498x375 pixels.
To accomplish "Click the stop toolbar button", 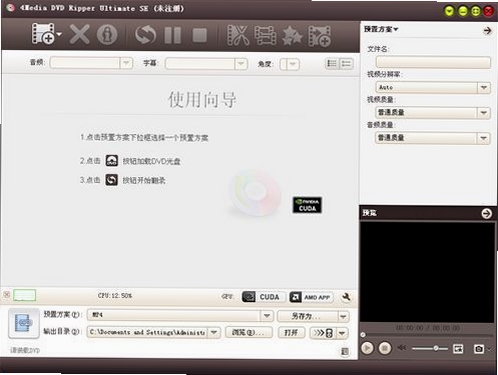I will tap(200, 35).
